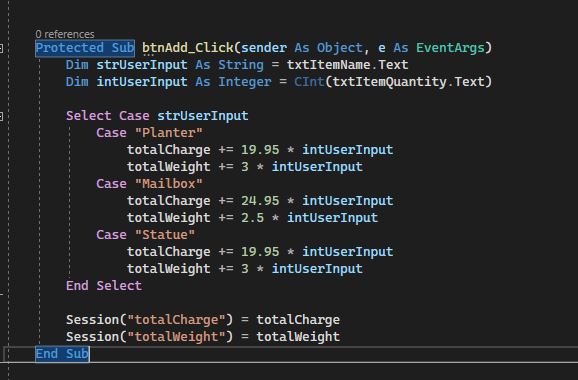The height and width of the screenshot is (380, 578).
Task: Collapse the btnAdd_Click Sub outlining box
Action: point(1,48)
